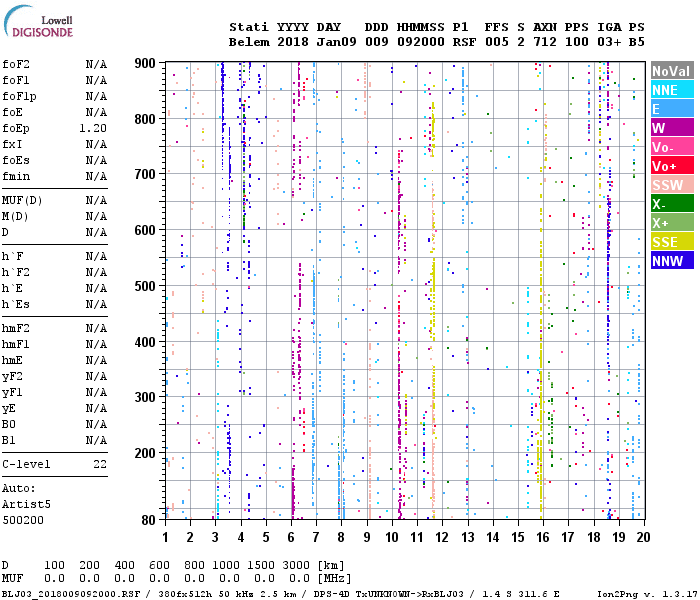Click the 092000 time value
The image size is (700, 600).
[421, 42]
